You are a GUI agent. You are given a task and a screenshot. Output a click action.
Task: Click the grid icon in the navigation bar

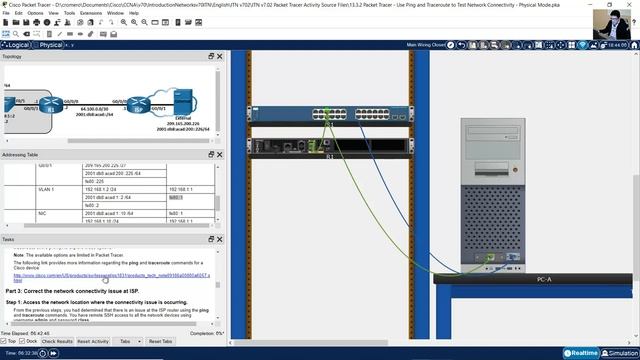coord(571,45)
